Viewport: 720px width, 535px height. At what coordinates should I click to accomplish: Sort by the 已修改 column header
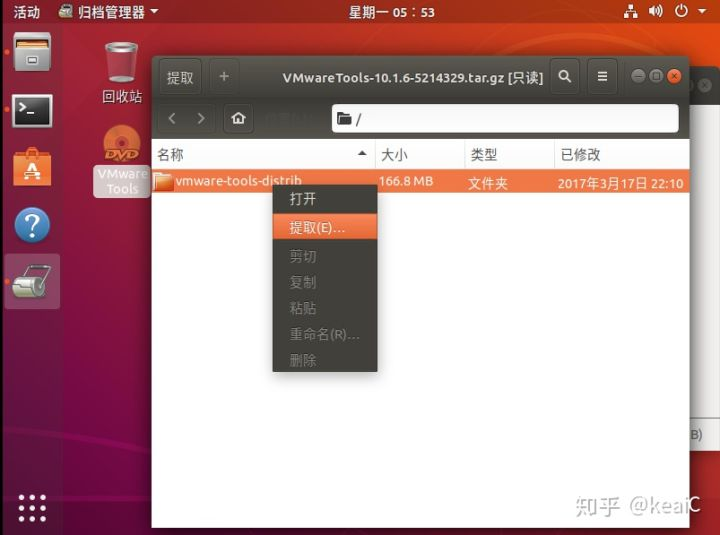[622, 155]
